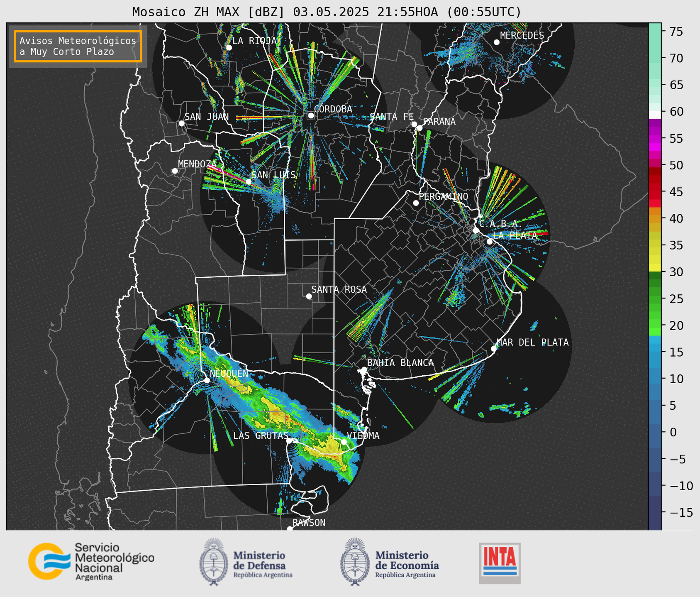700x597 pixels.
Task: Click the INTA logo
Action: coord(500,563)
